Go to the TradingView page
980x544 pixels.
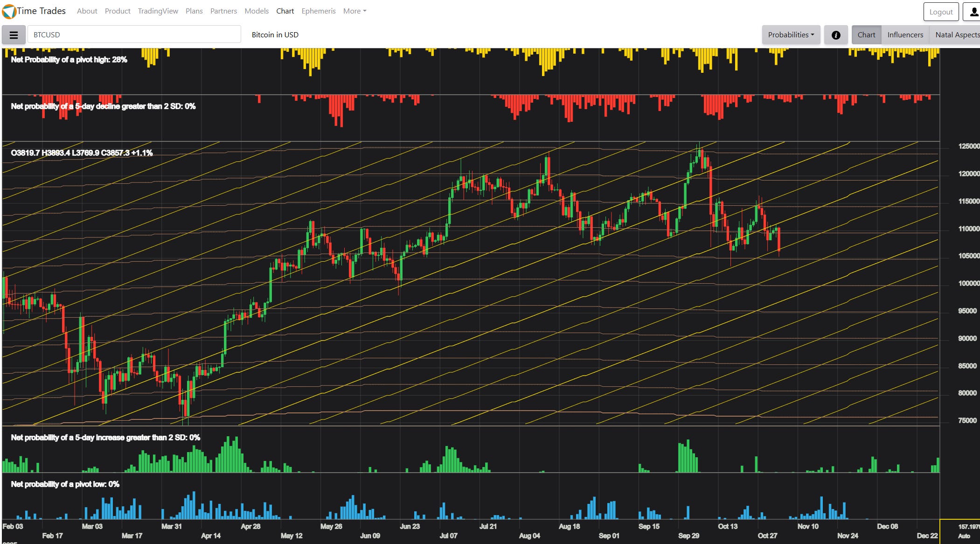[158, 11]
